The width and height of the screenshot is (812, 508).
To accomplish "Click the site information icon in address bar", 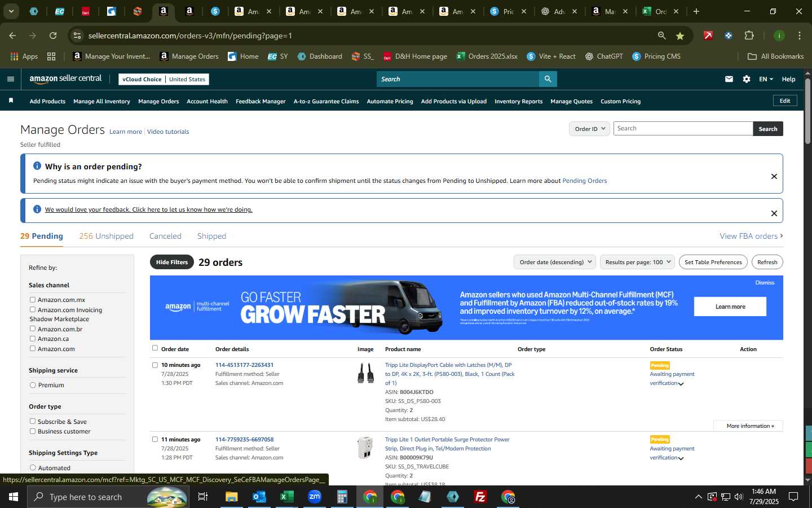I will point(77,36).
